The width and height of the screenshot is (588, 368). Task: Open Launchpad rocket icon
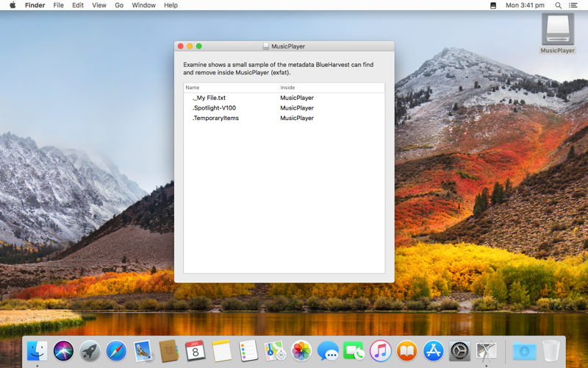click(90, 351)
